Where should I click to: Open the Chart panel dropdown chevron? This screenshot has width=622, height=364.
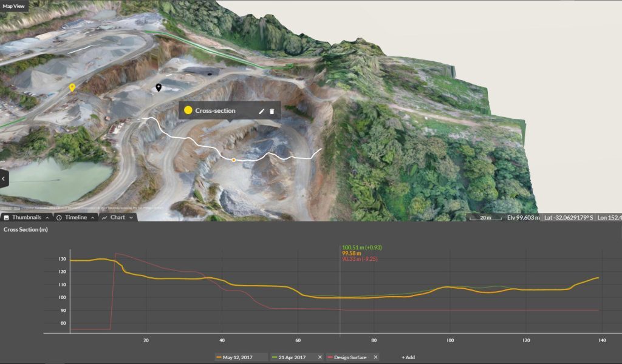pos(131,217)
